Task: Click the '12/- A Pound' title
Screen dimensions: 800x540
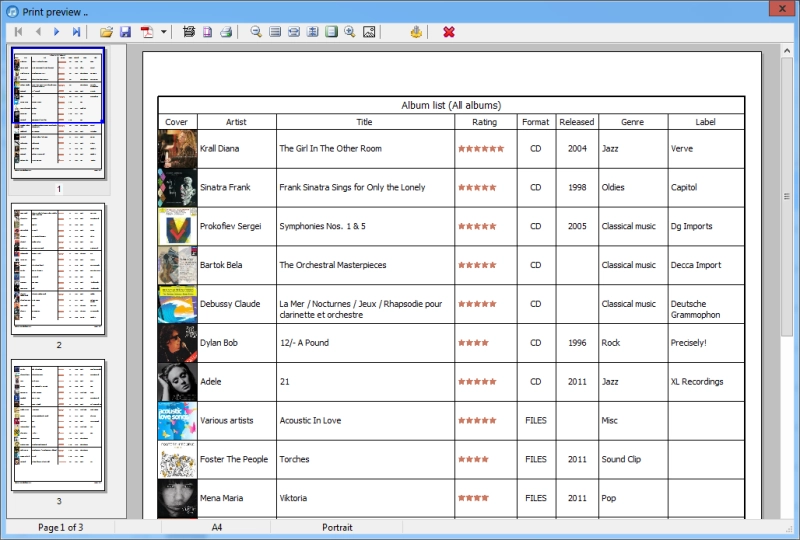Action: 304,342
